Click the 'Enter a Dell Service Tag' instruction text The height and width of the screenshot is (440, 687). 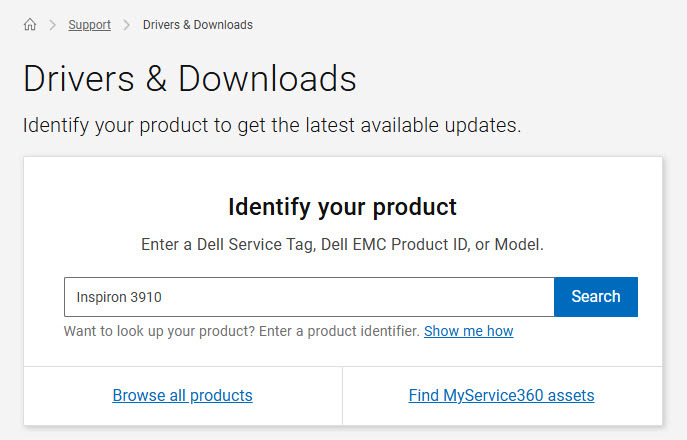point(342,244)
